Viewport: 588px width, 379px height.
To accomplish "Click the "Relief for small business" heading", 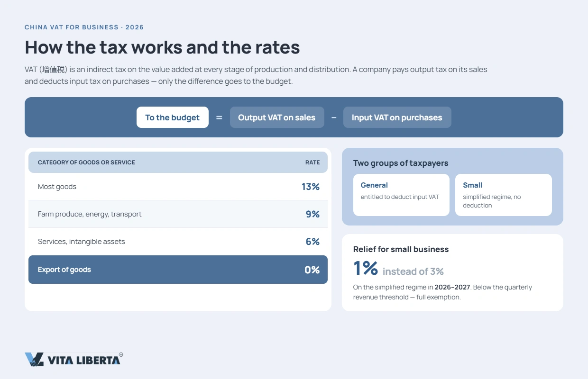I will [401, 249].
